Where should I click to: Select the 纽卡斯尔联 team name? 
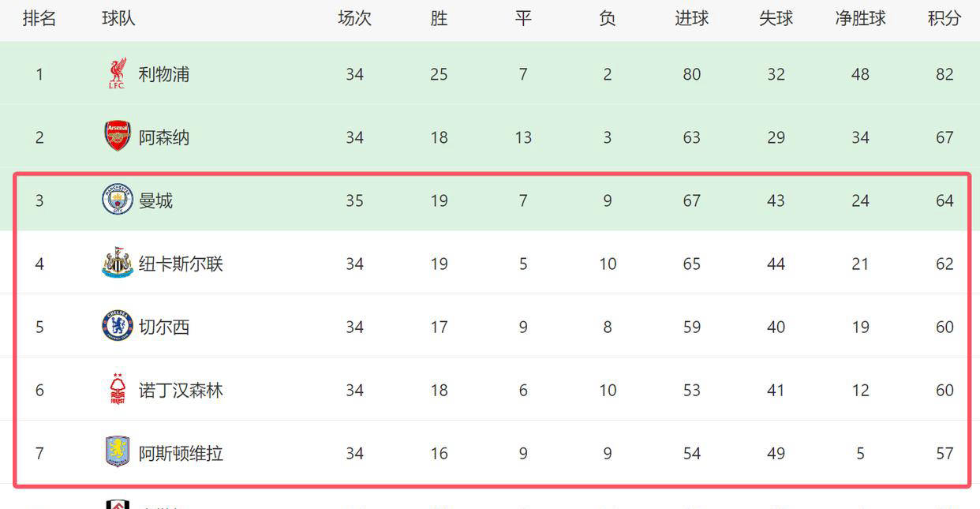pyautogui.click(x=181, y=264)
